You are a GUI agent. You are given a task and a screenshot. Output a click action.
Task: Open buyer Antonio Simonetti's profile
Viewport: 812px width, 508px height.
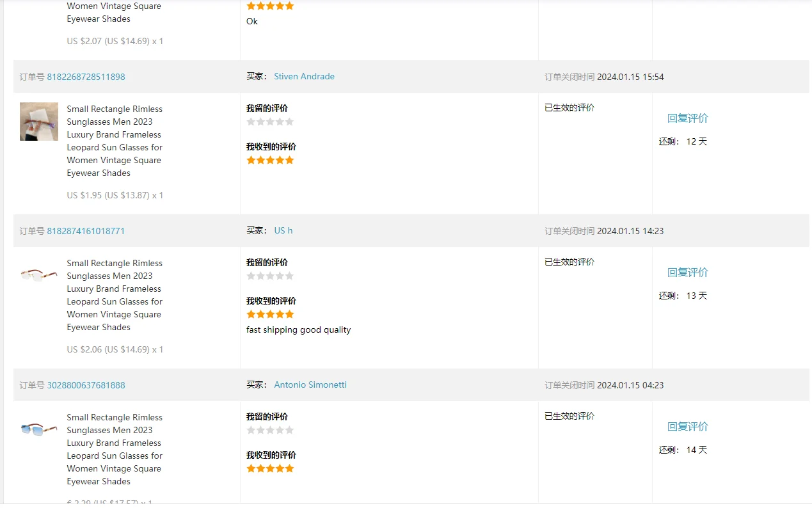(x=310, y=385)
